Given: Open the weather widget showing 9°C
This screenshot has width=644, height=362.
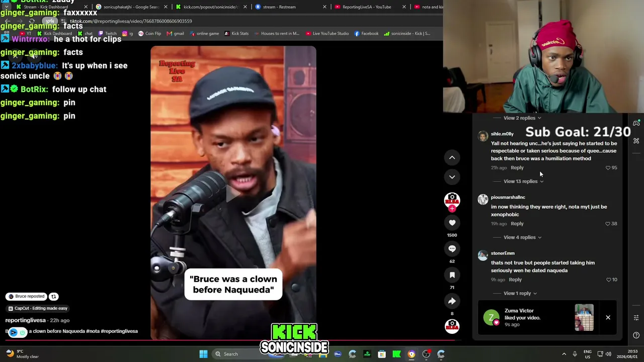Looking at the screenshot, I should pyautogui.click(x=23, y=354).
